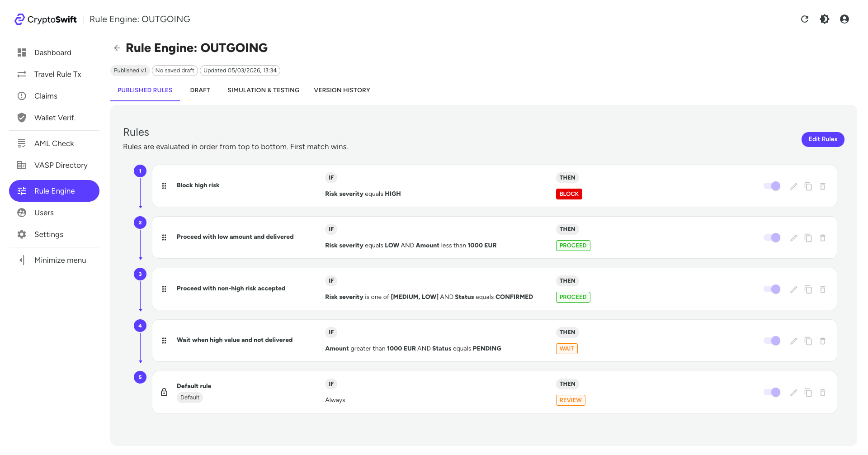Screen dimensions: 868x455
Task: Go back using the arrow near the title
Action: pyautogui.click(x=117, y=47)
